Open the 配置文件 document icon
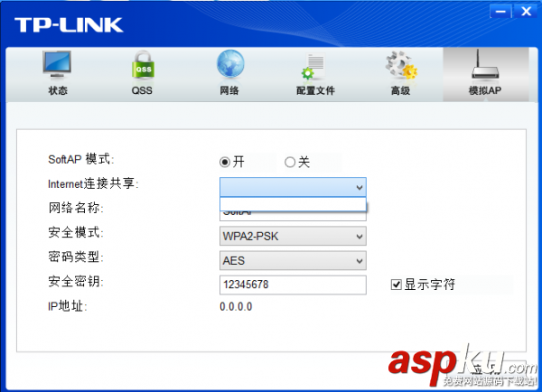542x392 pixels. 313,66
